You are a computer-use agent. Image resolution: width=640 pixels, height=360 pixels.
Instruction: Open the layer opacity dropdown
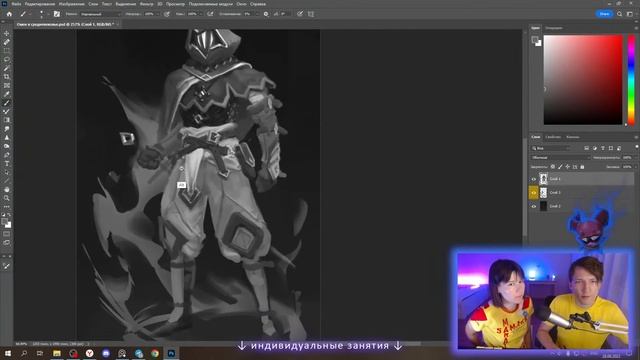636,158
